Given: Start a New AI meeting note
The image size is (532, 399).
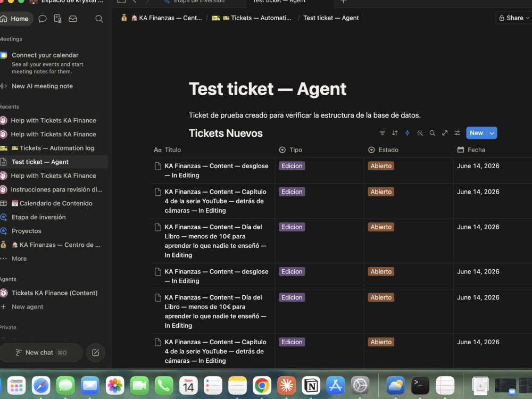Looking at the screenshot, I should click(x=42, y=86).
